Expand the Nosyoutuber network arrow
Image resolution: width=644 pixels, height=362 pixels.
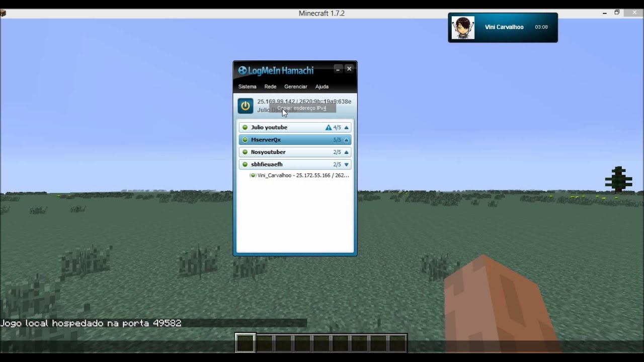point(346,152)
